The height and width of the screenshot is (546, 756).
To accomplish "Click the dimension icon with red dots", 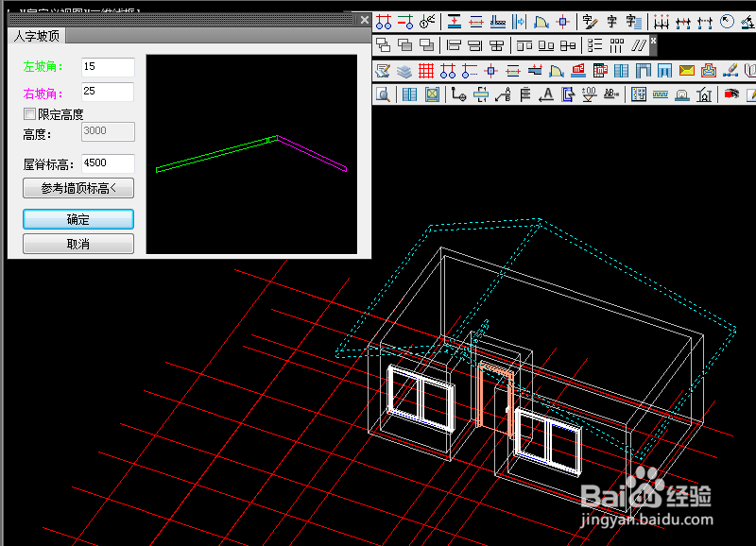I will pos(661,22).
